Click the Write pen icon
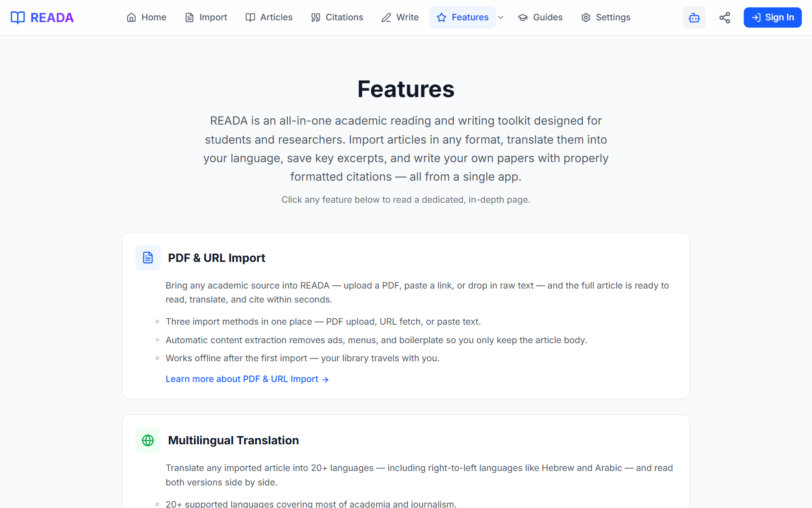The width and height of the screenshot is (812, 508). click(386, 17)
